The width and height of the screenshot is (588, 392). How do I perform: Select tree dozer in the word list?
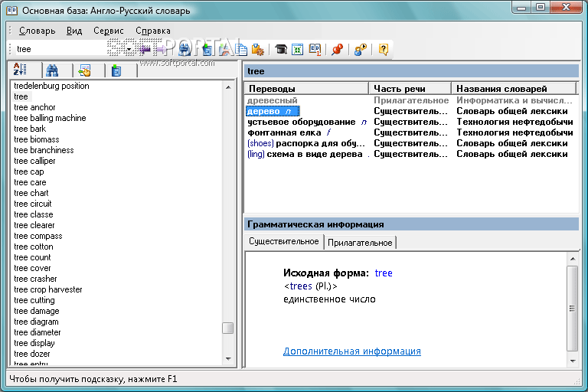[x=32, y=354]
